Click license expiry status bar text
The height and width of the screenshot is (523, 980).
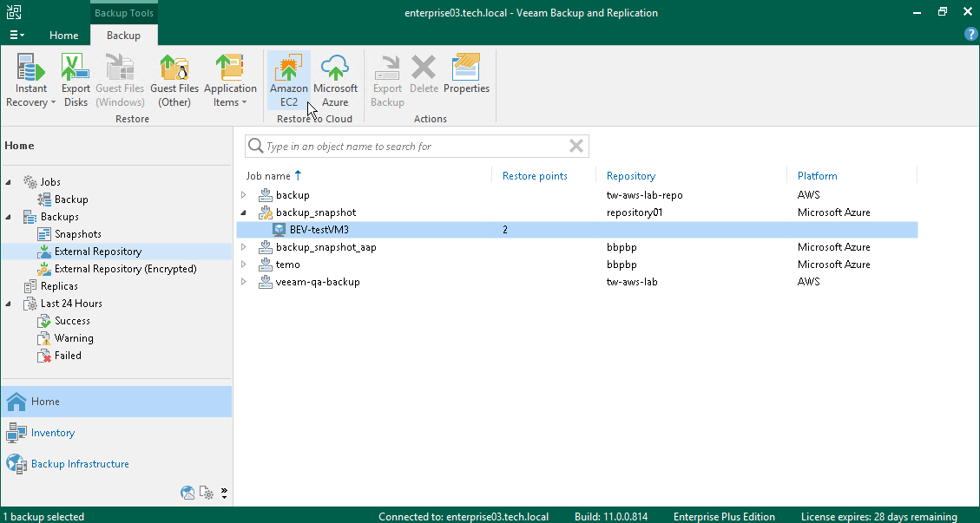[878, 517]
